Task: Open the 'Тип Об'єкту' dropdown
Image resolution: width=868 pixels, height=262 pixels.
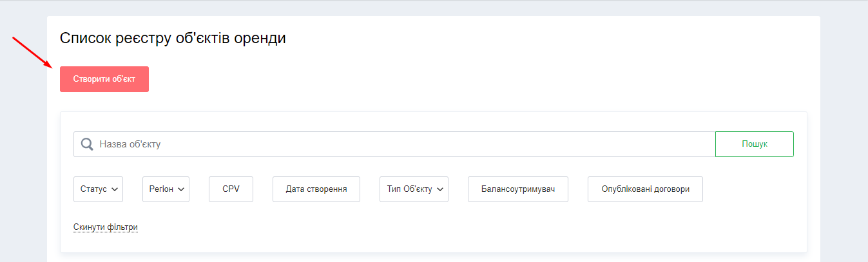Action: point(414,189)
